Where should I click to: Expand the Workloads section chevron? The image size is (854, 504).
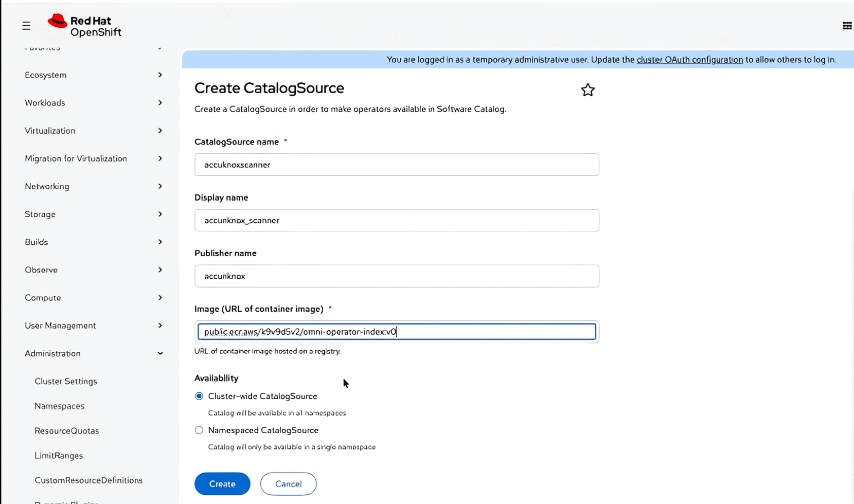click(160, 103)
